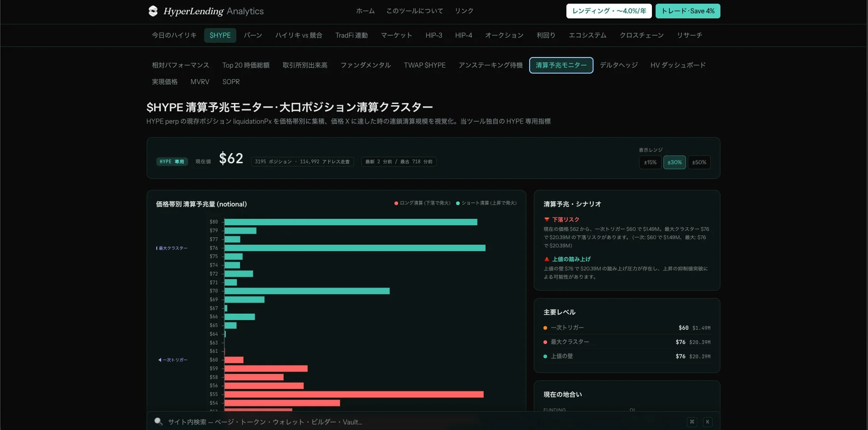Image resolution: width=868 pixels, height=430 pixels.
Task: Click the レンディング ~4.0%/年 button
Action: (609, 11)
